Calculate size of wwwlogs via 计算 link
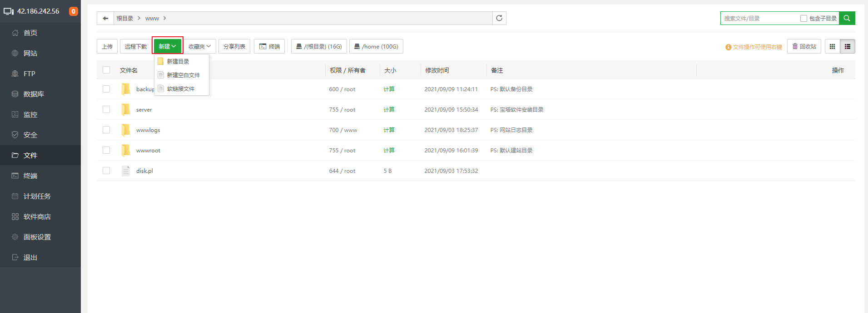 [389, 130]
